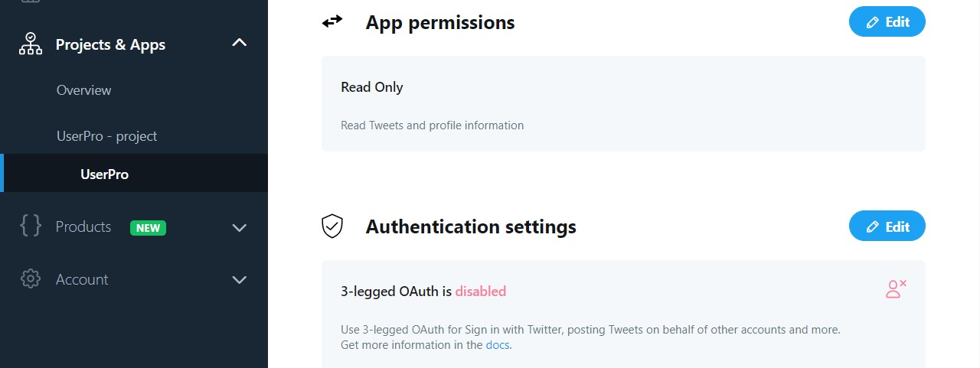The height and width of the screenshot is (368, 980).
Task: Click the Authentication settings shield icon
Action: pos(332,226)
